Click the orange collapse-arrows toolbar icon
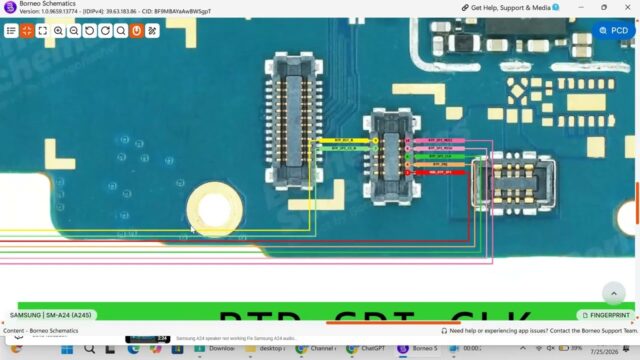Image resolution: width=640 pixels, height=360 pixels. tap(27, 31)
